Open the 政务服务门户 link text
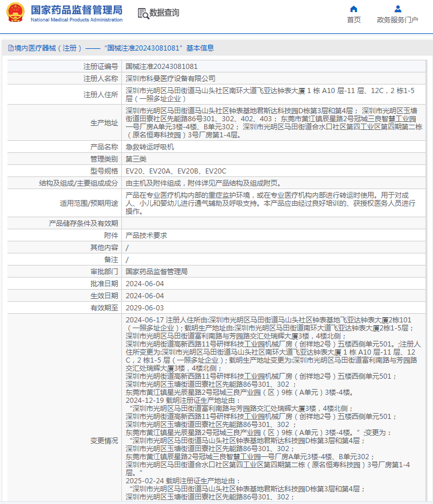 397,20
